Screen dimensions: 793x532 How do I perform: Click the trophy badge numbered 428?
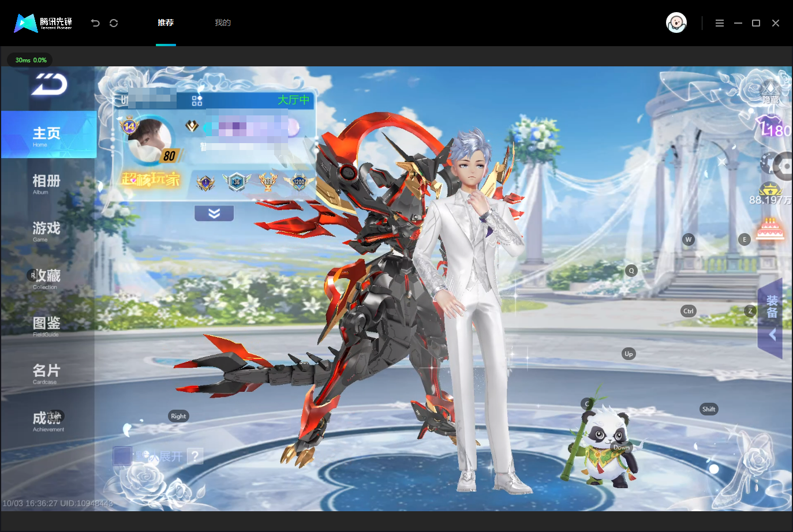point(268,182)
